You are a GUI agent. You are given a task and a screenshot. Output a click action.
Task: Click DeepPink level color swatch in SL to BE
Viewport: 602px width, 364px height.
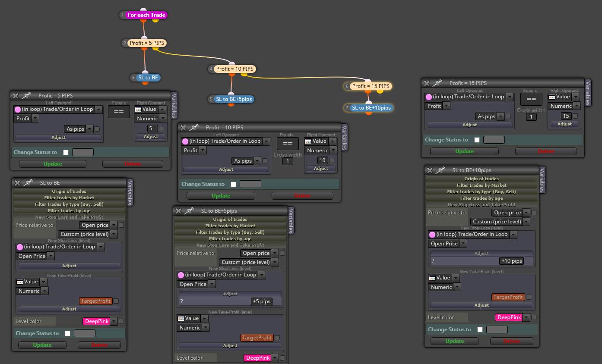click(96, 321)
